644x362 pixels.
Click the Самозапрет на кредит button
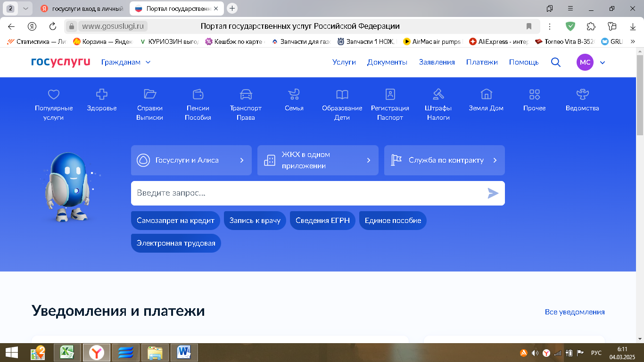coord(175,221)
